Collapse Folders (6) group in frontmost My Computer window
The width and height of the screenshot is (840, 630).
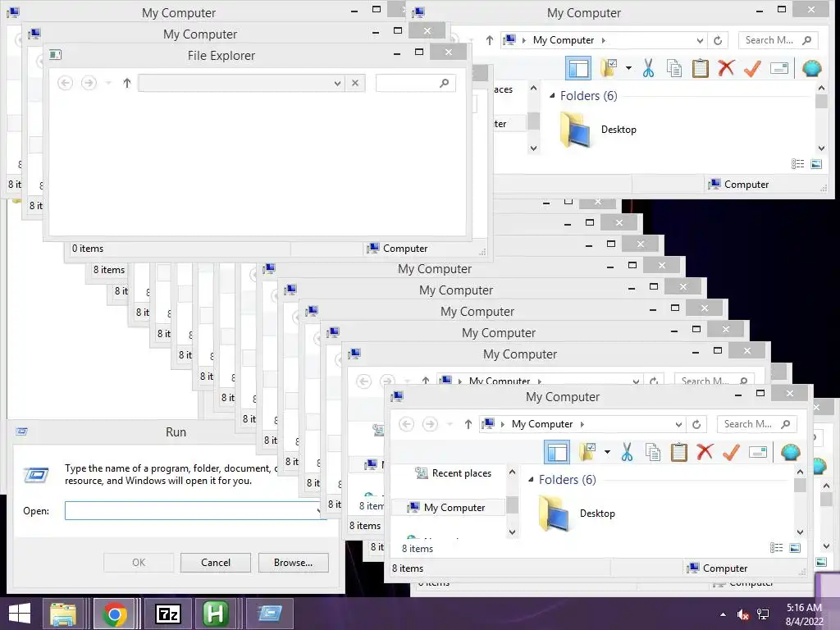pos(531,479)
